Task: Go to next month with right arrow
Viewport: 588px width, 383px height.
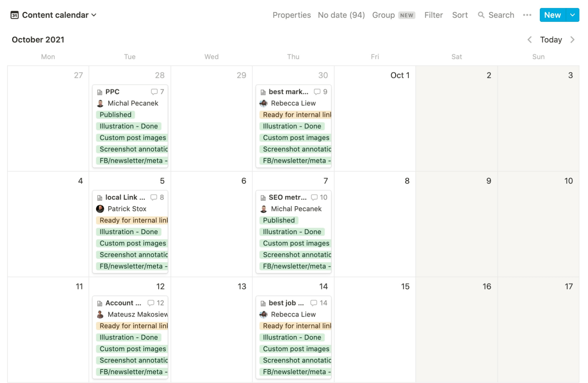Action: coord(572,40)
